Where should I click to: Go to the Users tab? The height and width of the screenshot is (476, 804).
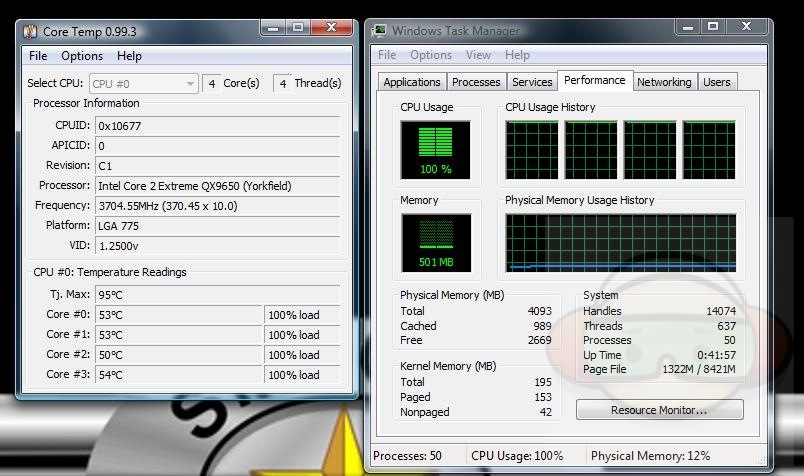click(717, 82)
